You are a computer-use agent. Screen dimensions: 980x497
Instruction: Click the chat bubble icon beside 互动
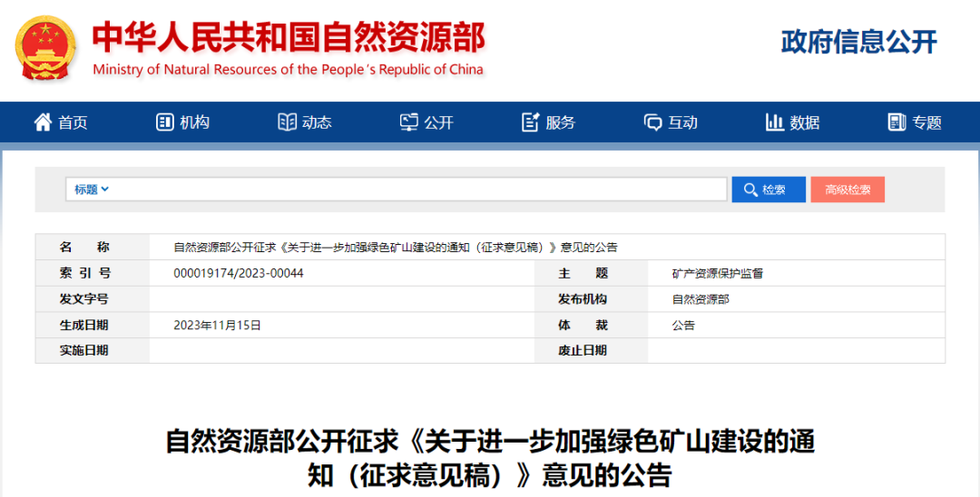click(652, 122)
